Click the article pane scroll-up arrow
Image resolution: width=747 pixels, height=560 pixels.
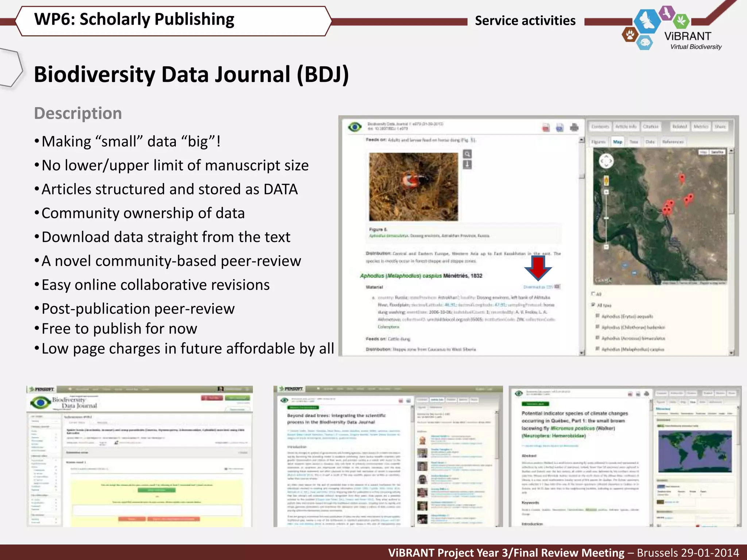click(582, 140)
